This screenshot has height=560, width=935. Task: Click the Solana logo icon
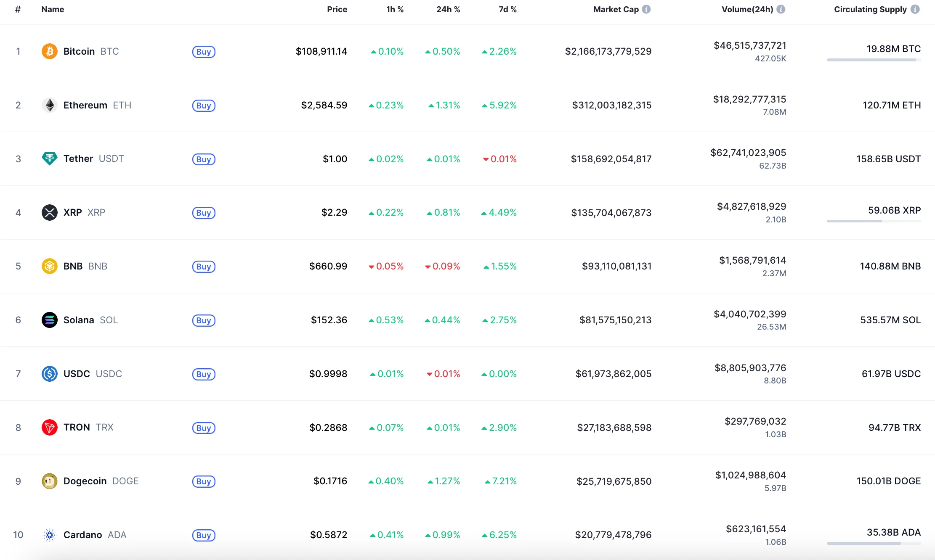pos(50,320)
